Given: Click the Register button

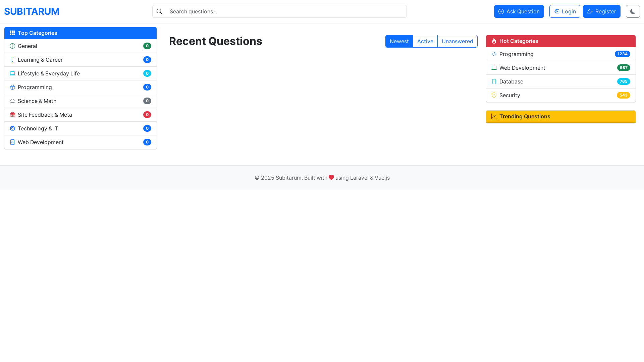Looking at the screenshot, I should [x=601, y=11].
